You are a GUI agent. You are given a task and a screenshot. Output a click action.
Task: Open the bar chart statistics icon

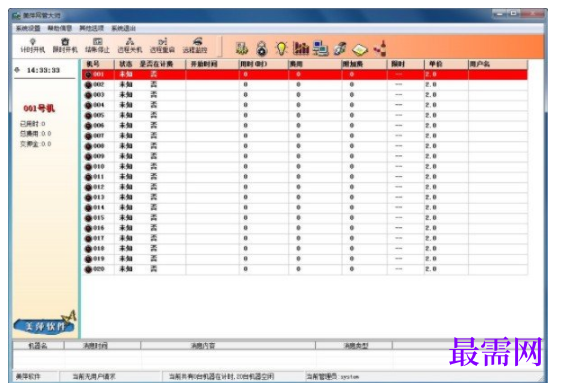tap(301, 48)
